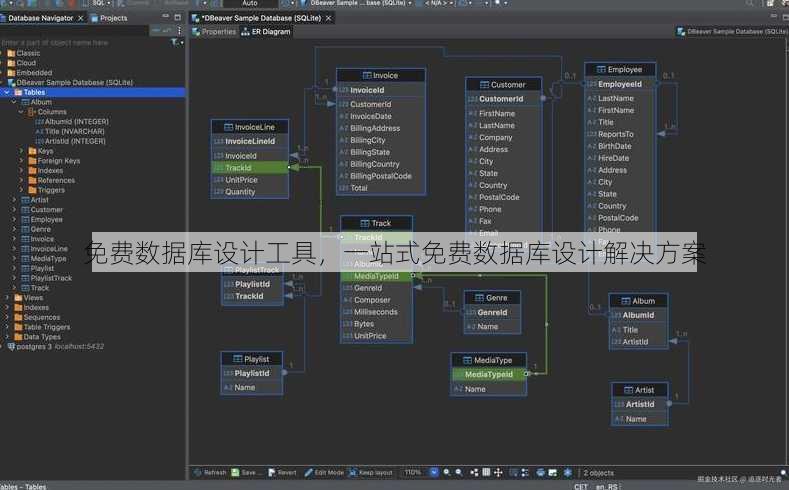
Task: Maximize the Database Navigator panel
Action: click(178, 17)
